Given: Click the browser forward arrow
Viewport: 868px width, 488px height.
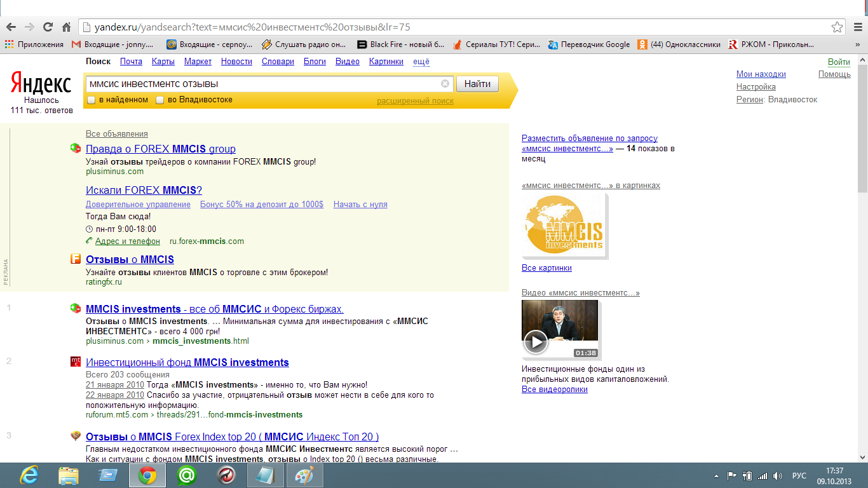Looking at the screenshot, I should click(29, 27).
